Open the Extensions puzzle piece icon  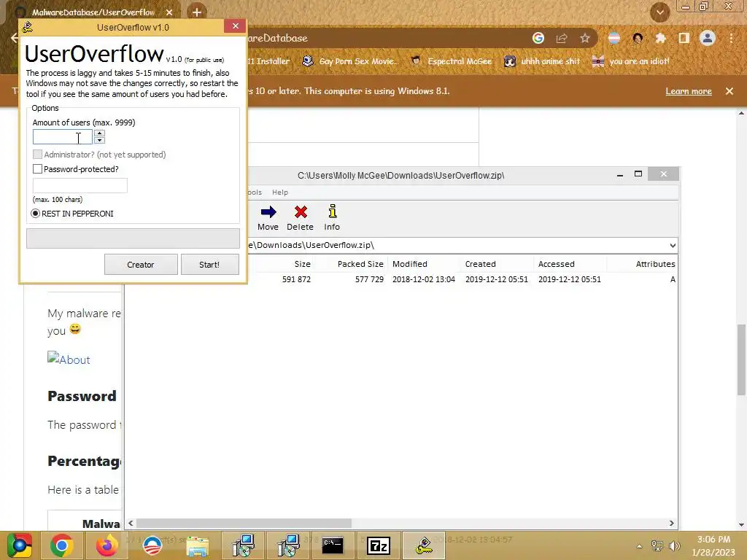(660, 38)
